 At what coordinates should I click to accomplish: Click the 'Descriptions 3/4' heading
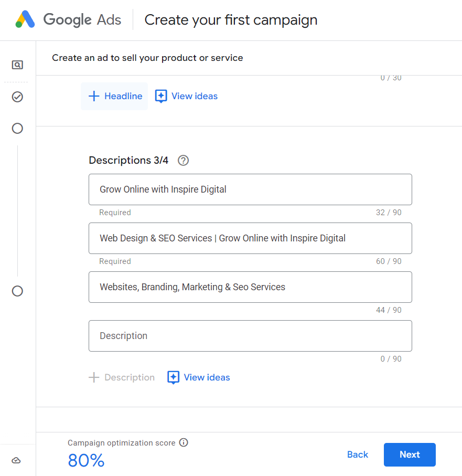[x=128, y=160]
